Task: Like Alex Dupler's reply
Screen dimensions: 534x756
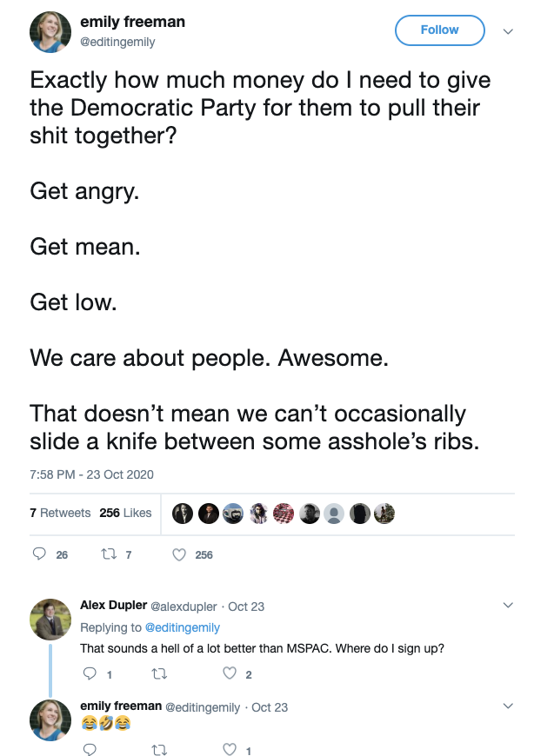Action: pos(230,673)
